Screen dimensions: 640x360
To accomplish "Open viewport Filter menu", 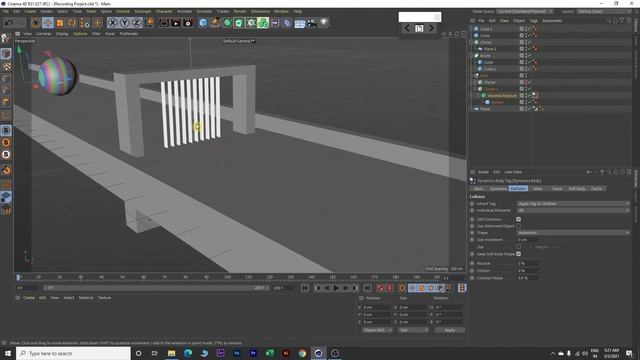I will coord(96,34).
